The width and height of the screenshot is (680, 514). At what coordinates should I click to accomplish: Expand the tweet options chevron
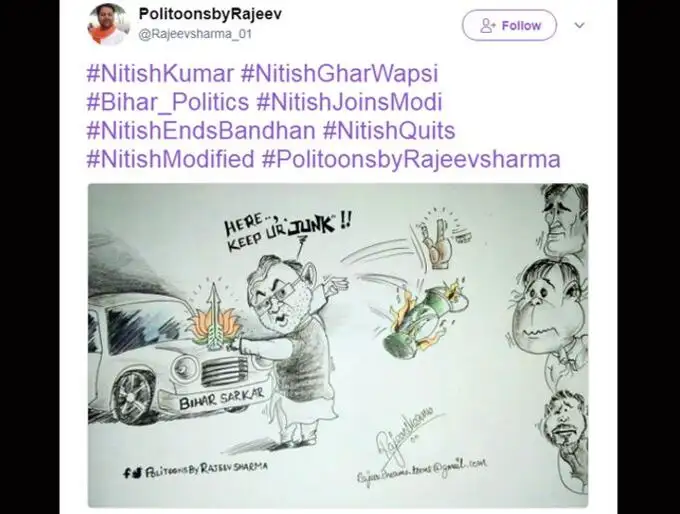tap(579, 25)
